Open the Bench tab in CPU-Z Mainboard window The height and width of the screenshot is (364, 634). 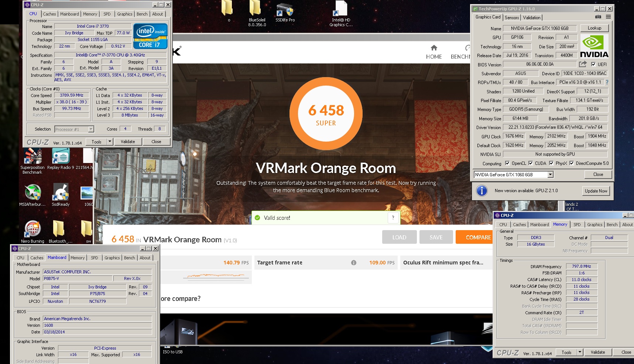(130, 258)
